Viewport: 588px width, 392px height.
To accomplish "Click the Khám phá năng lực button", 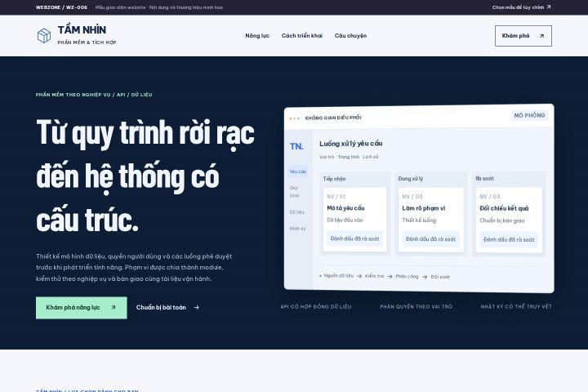I will click(82, 308).
